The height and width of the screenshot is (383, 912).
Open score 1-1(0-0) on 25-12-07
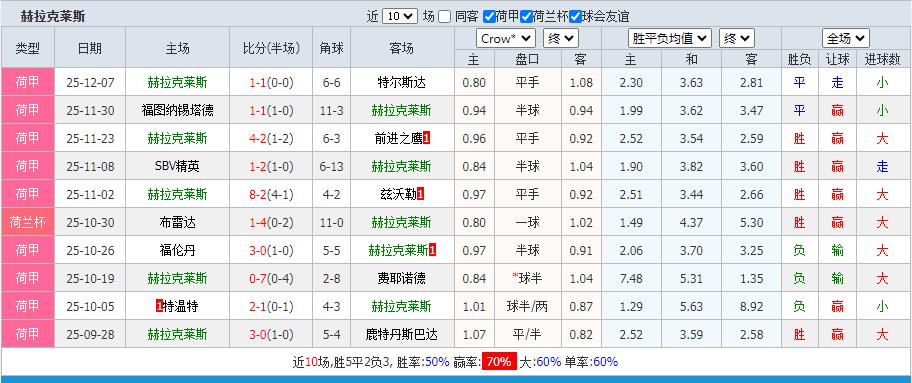tap(272, 83)
